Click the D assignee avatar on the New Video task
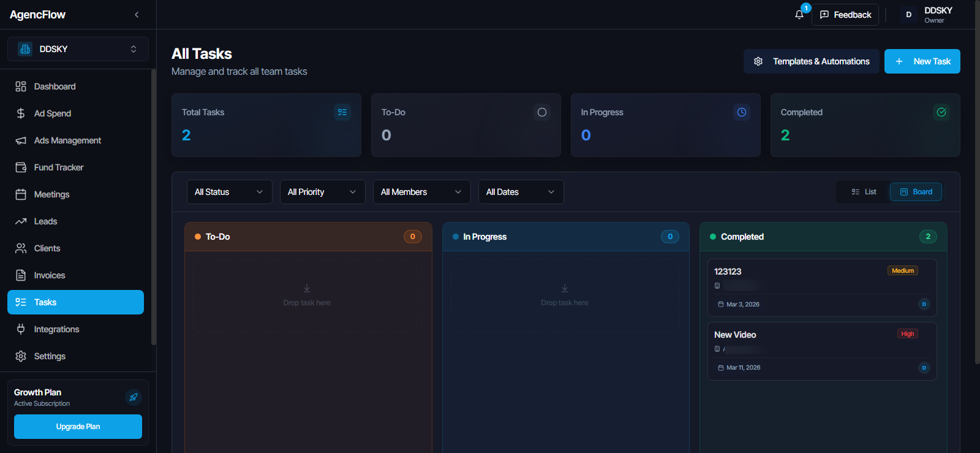This screenshot has height=453, width=980. [x=924, y=368]
